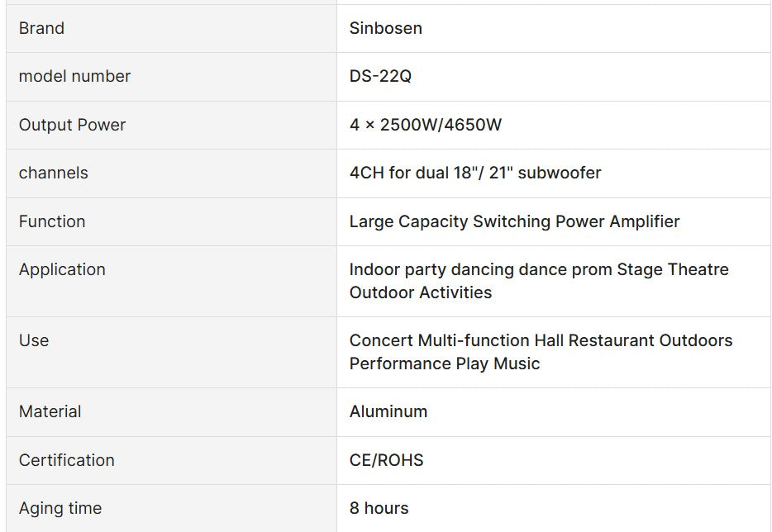
Task: Select the DS-22Q model value
Action: click(x=380, y=76)
